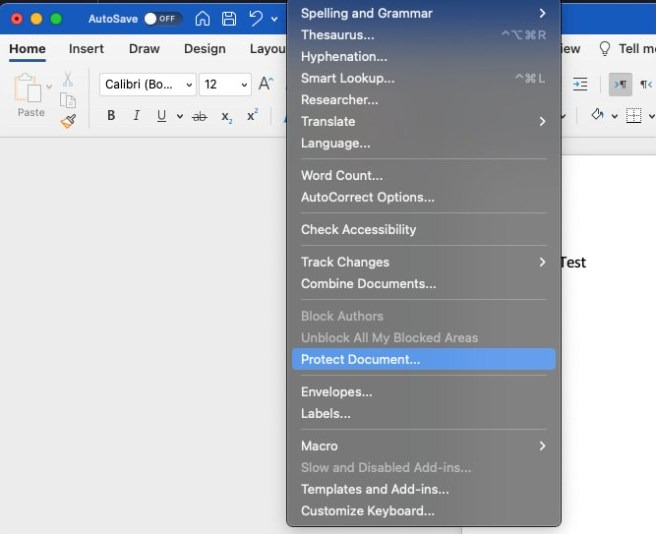Choose Combine Documents from the menu
Screen dimensions: 656x534
pyautogui.click(x=424, y=284)
